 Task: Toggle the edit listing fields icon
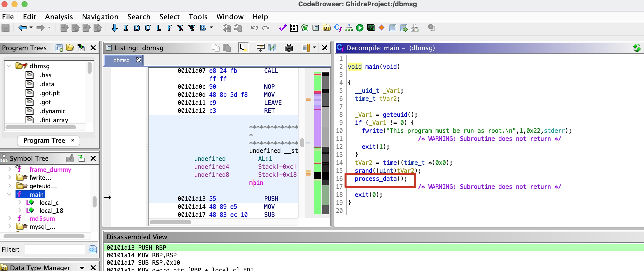[260, 48]
